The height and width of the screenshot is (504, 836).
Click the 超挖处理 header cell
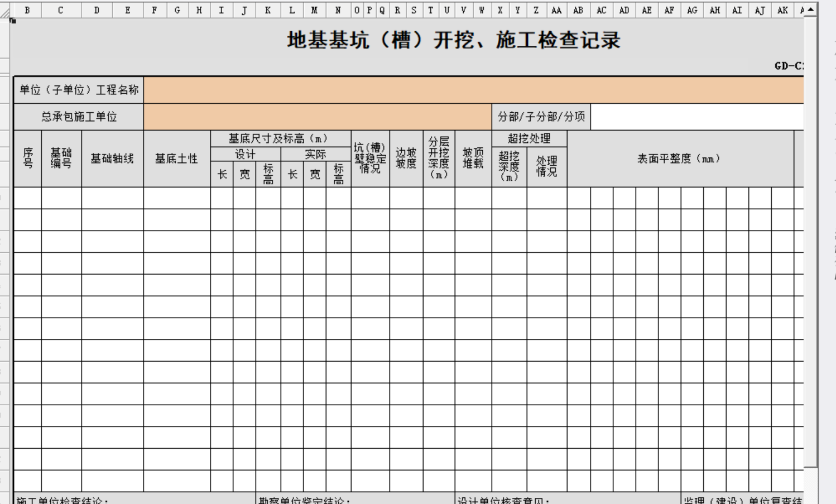529,138
